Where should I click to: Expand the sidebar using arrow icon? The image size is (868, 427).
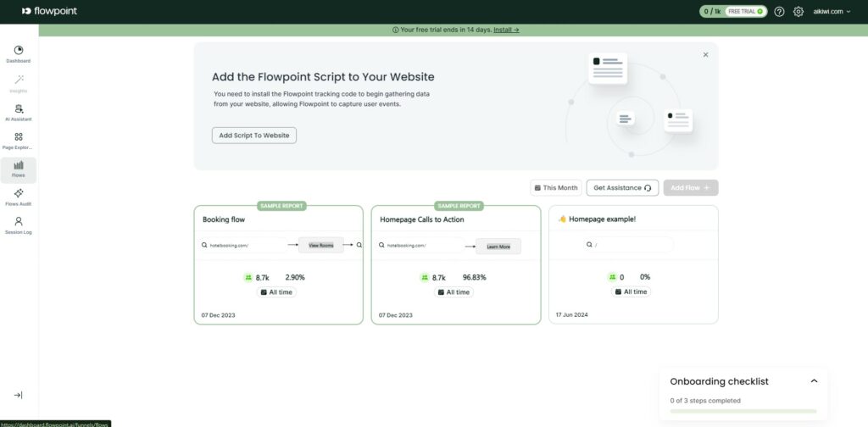(x=18, y=395)
